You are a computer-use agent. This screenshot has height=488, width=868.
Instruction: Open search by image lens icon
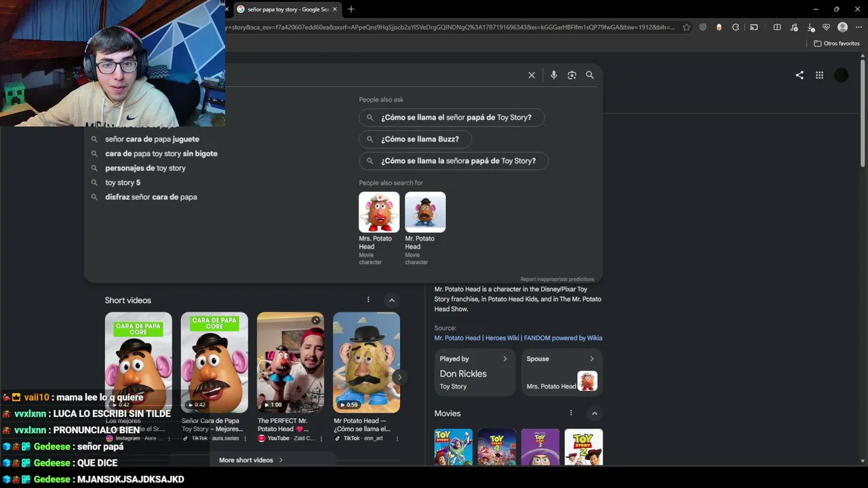point(572,75)
